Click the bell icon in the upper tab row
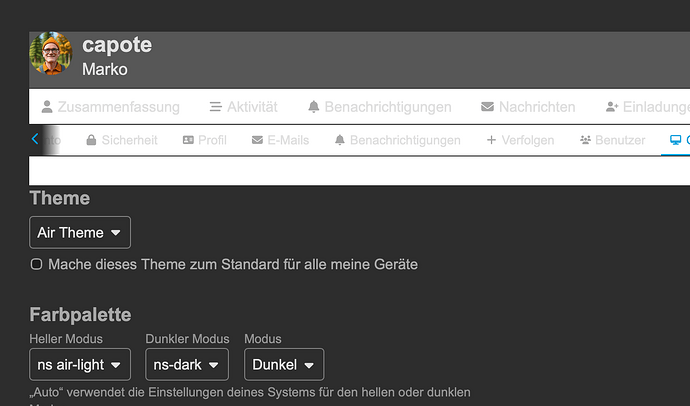690x406 pixels. pos(314,107)
